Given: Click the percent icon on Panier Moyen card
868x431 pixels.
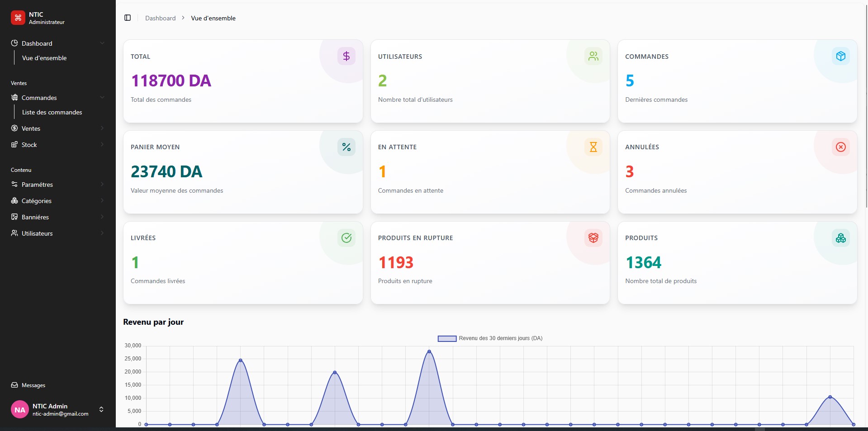Looking at the screenshot, I should [x=346, y=147].
